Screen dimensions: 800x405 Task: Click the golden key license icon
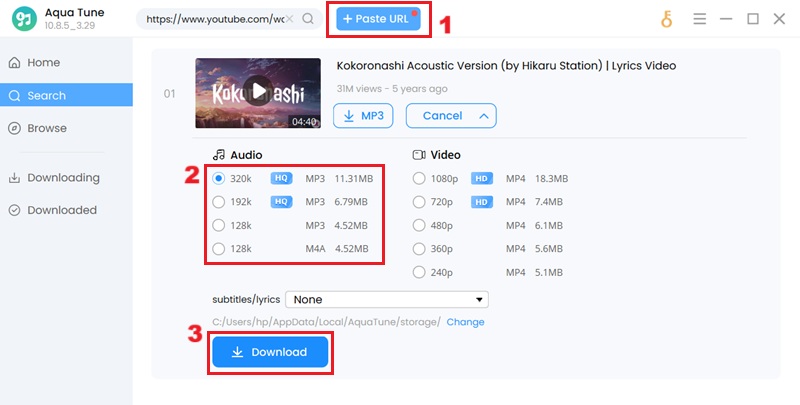click(667, 19)
